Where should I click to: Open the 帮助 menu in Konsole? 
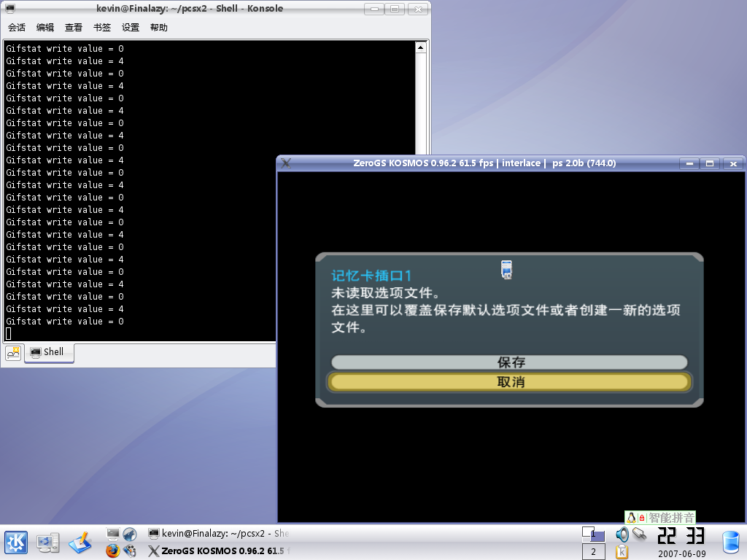(x=158, y=28)
